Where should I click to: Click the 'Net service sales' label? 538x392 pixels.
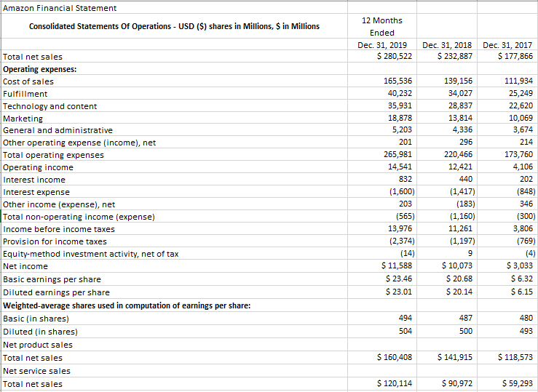[x=36, y=370]
